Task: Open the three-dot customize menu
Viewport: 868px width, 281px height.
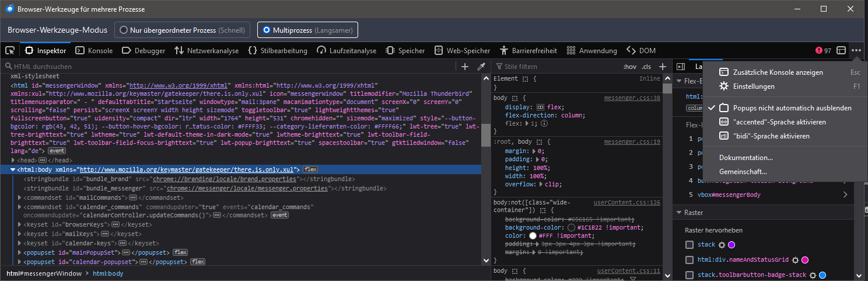Action: [856, 51]
